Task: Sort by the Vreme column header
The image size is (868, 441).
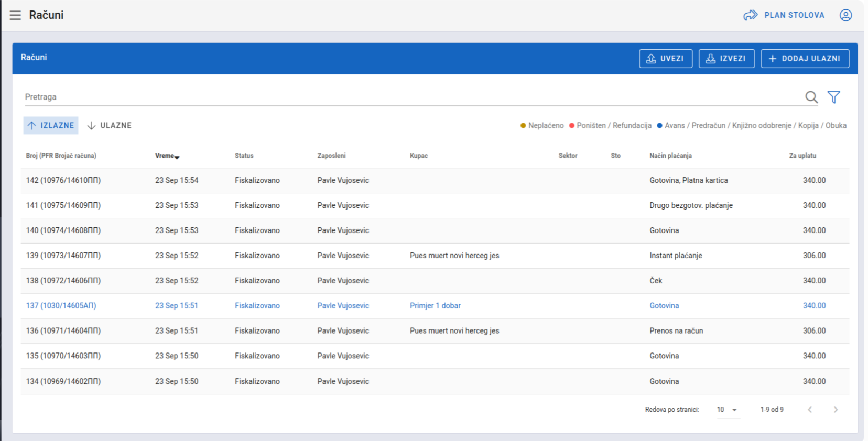Action: coord(167,156)
